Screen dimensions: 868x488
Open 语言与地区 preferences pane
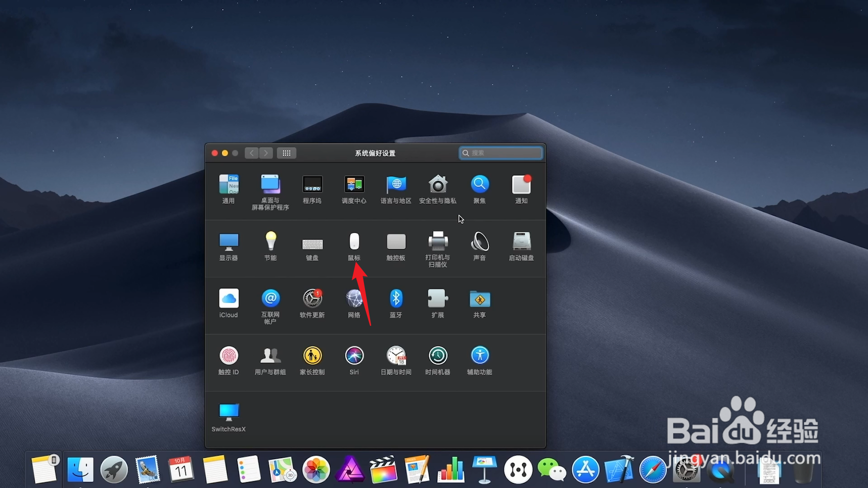[x=396, y=189]
